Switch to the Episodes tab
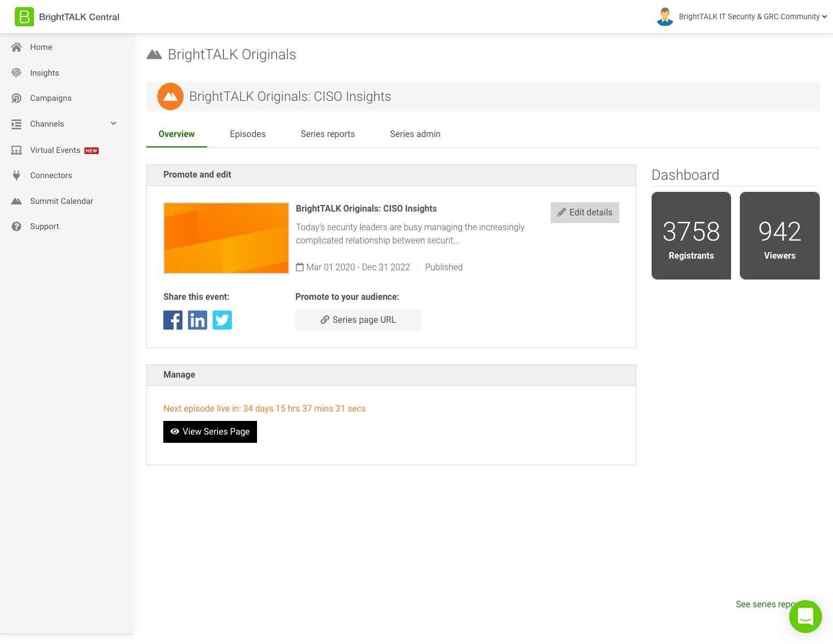The width and height of the screenshot is (833, 644). (248, 134)
